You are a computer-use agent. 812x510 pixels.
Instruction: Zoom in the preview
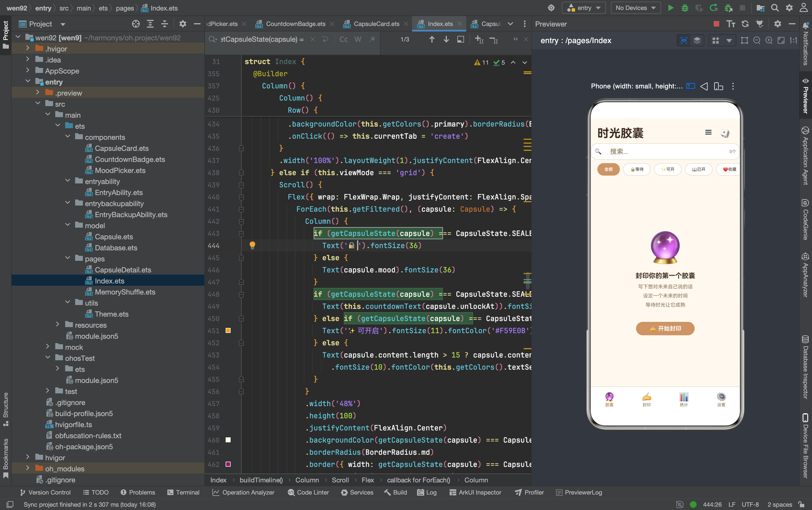tap(769, 41)
